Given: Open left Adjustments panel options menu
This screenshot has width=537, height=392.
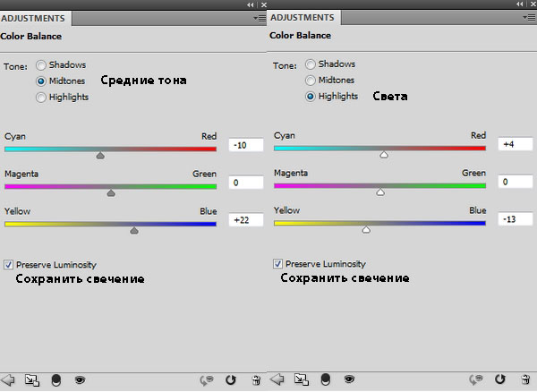Looking at the screenshot, I should click(260, 18).
